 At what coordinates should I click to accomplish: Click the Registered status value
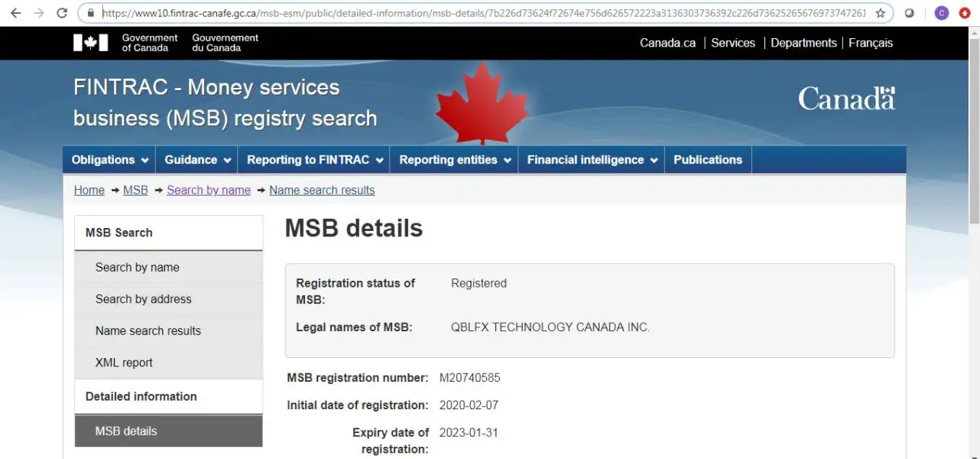(x=479, y=283)
